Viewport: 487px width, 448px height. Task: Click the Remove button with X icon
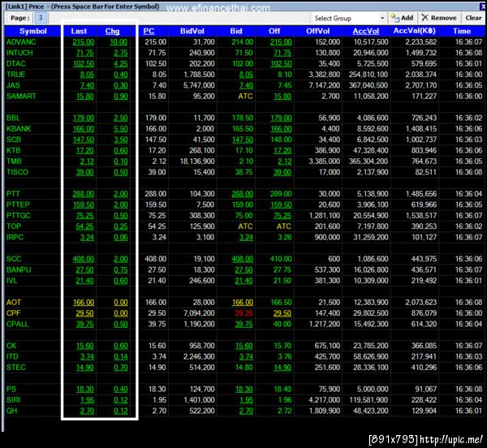pyautogui.click(x=439, y=18)
